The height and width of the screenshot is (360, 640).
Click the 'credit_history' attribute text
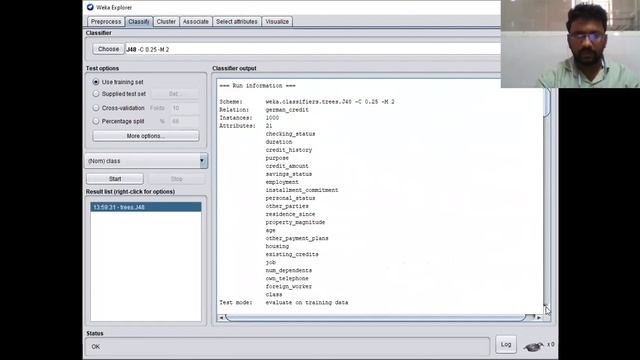click(289, 150)
